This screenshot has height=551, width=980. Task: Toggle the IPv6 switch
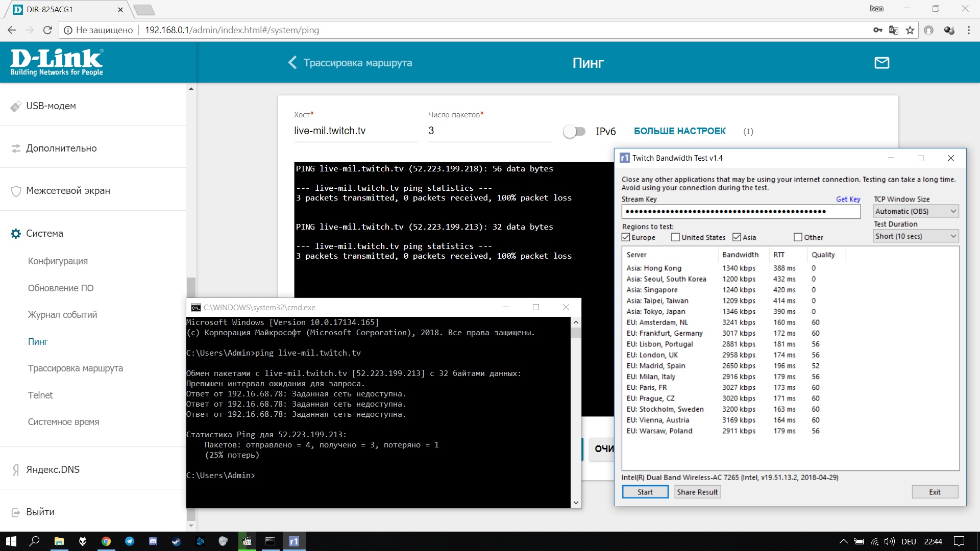(574, 132)
